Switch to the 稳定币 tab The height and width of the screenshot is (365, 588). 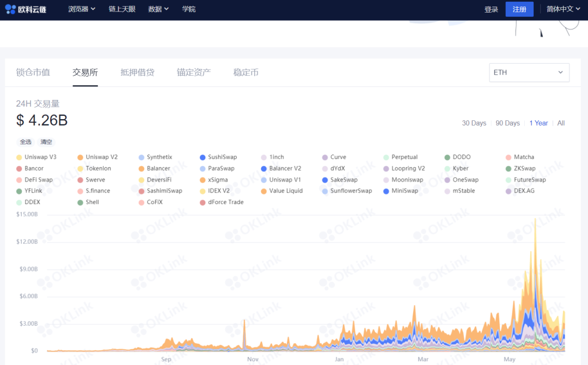[x=246, y=71]
